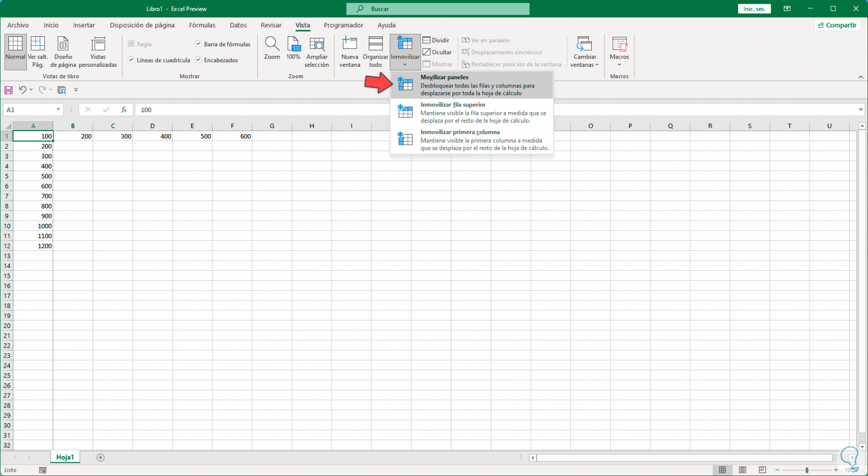Open Undo history dropdown arrow
Viewport: 868px width, 476px height.
(32, 90)
